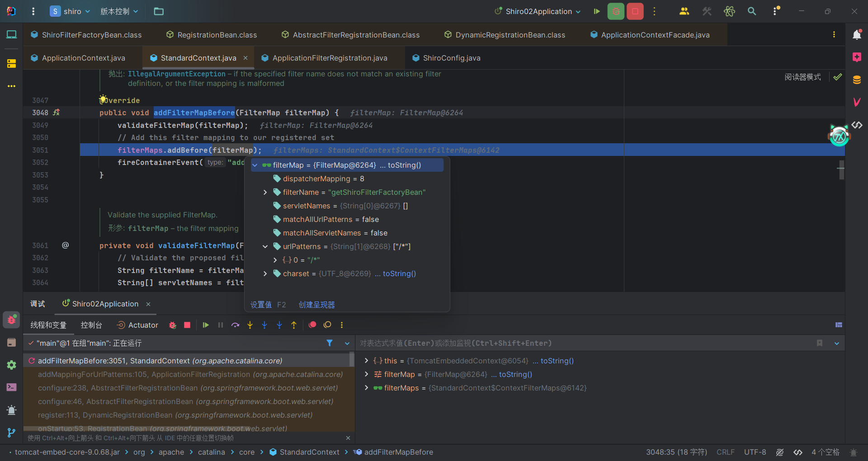Open the main menu hamburger icon
Image resolution: width=868 pixels, height=461 pixels.
coord(33,11)
